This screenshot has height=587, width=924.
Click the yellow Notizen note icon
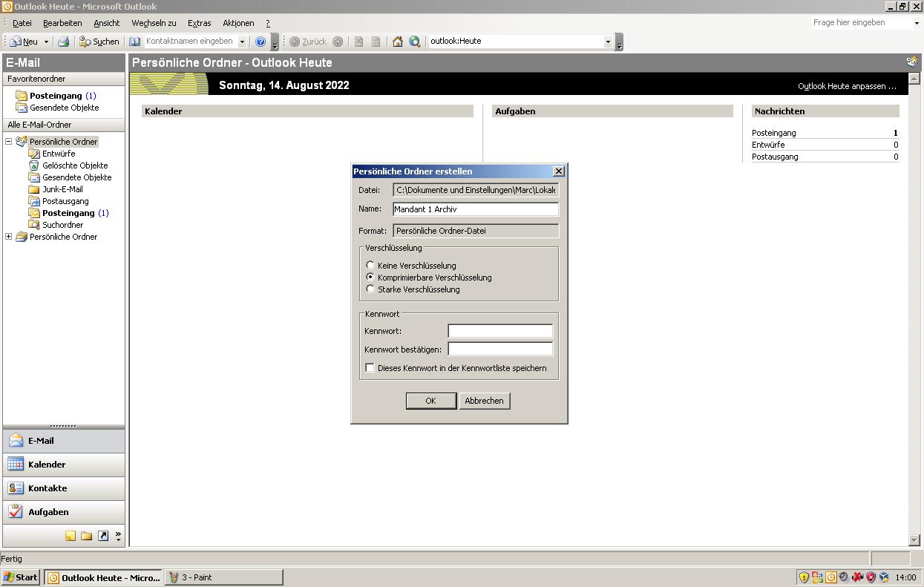point(71,536)
